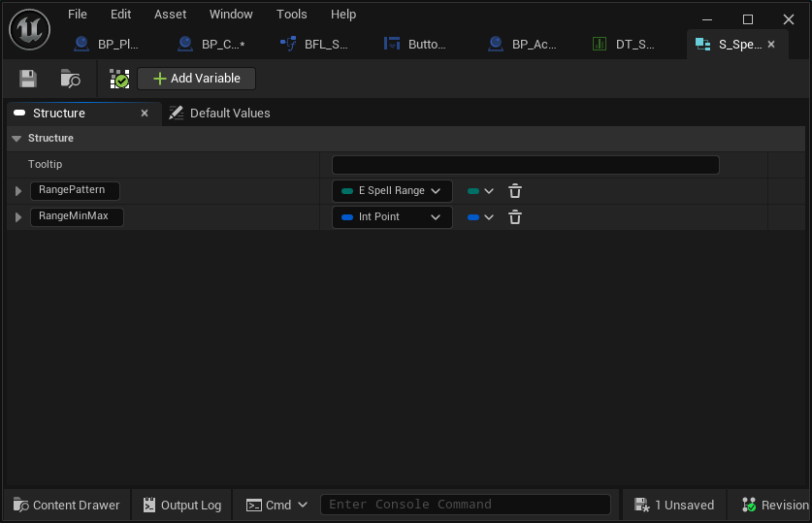Screen dimensions: 812x523
Task: Delete the RangeMinMax variable
Action: [x=515, y=217]
